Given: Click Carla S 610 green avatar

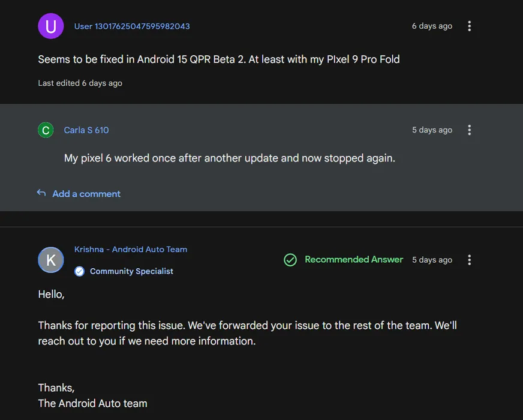Looking at the screenshot, I should pos(46,130).
